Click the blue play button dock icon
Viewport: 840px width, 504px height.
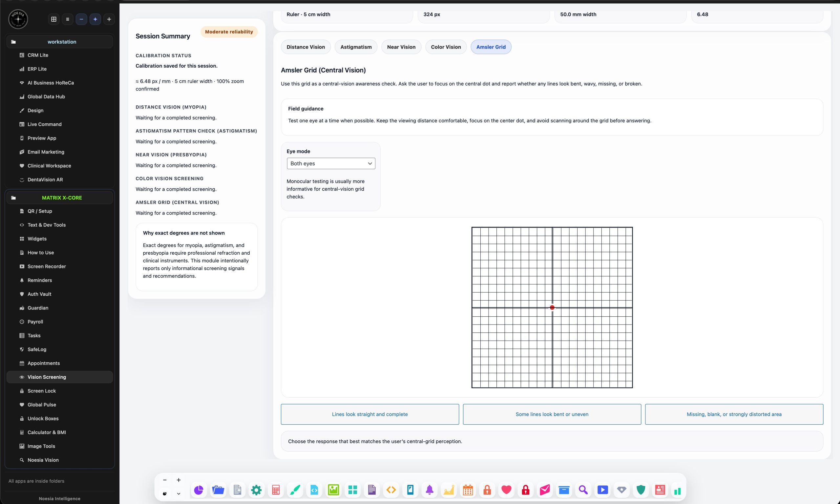pos(603,490)
